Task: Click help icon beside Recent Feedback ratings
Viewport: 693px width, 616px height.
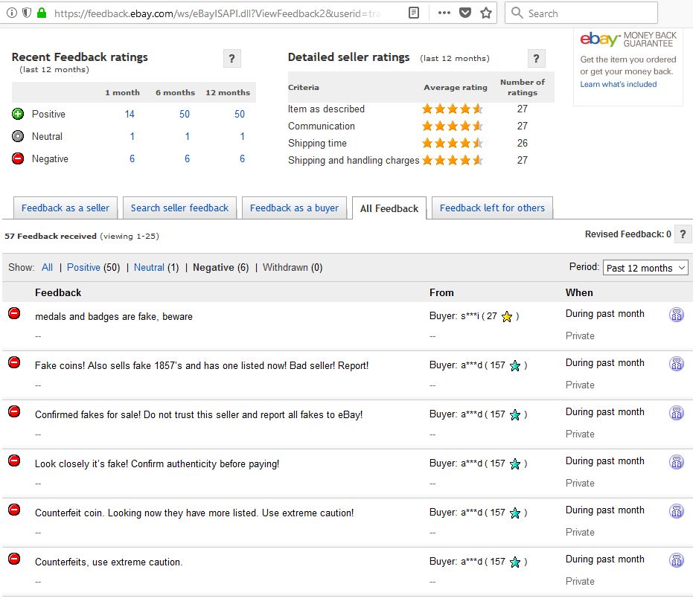Action: pyautogui.click(x=231, y=59)
